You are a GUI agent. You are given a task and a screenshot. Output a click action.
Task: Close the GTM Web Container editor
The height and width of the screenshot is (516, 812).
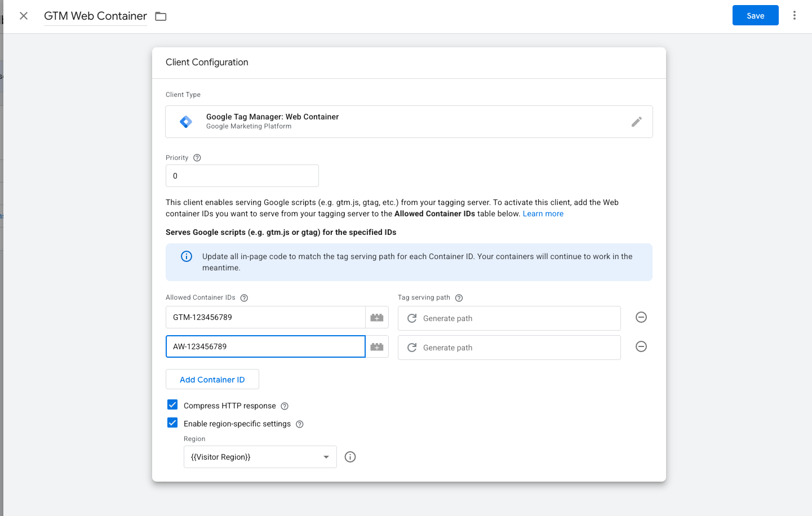coord(24,16)
